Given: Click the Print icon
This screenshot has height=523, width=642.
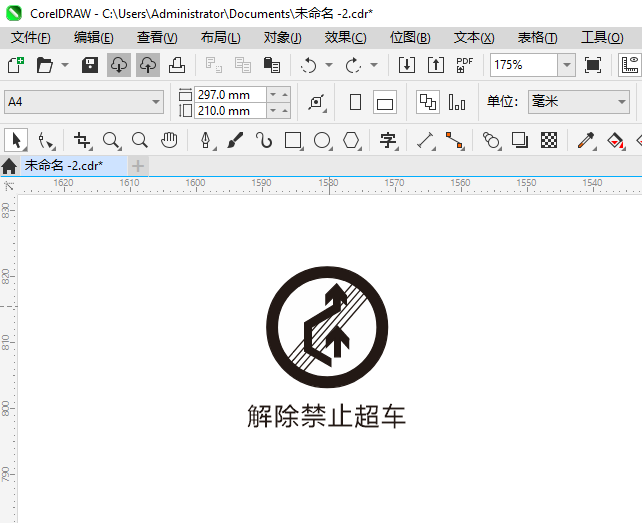Looking at the screenshot, I should coord(177,65).
